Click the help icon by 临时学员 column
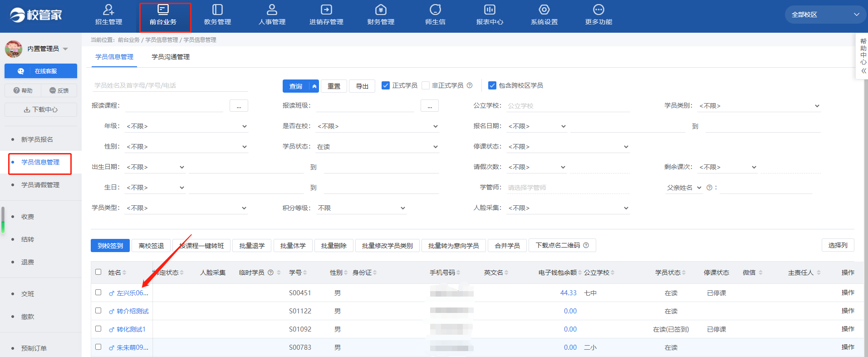This screenshot has height=357, width=868. click(x=271, y=273)
